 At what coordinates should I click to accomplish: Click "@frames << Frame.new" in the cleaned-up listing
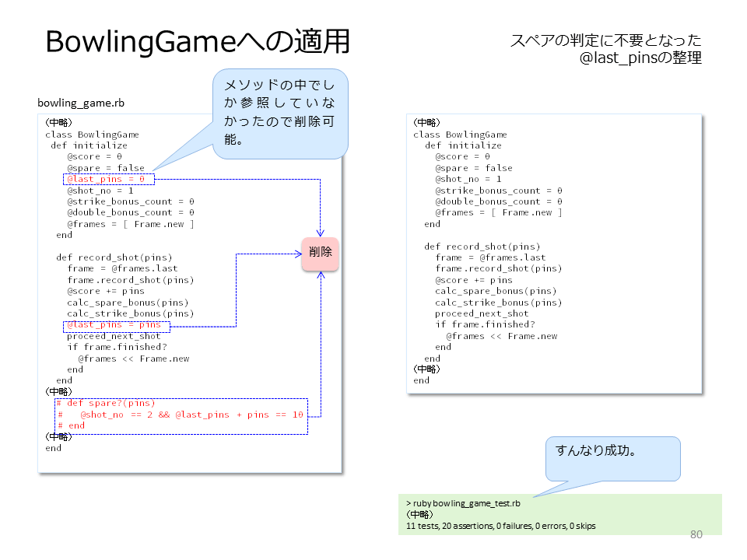point(502,336)
